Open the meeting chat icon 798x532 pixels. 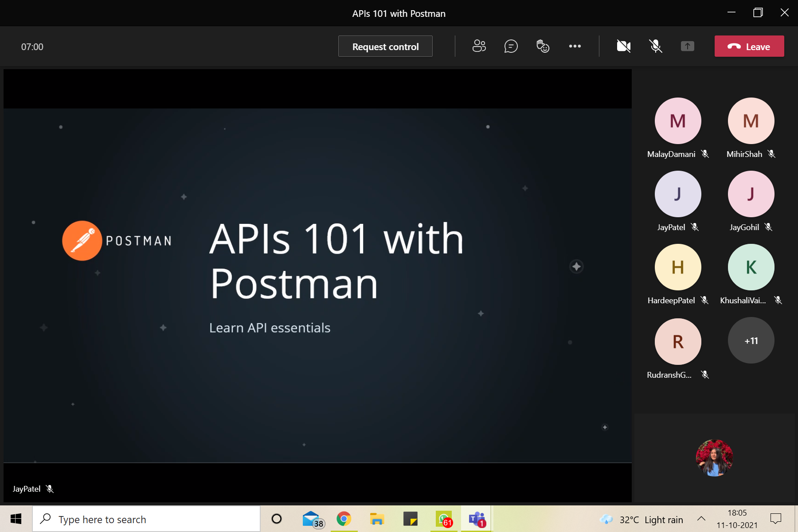click(511, 46)
